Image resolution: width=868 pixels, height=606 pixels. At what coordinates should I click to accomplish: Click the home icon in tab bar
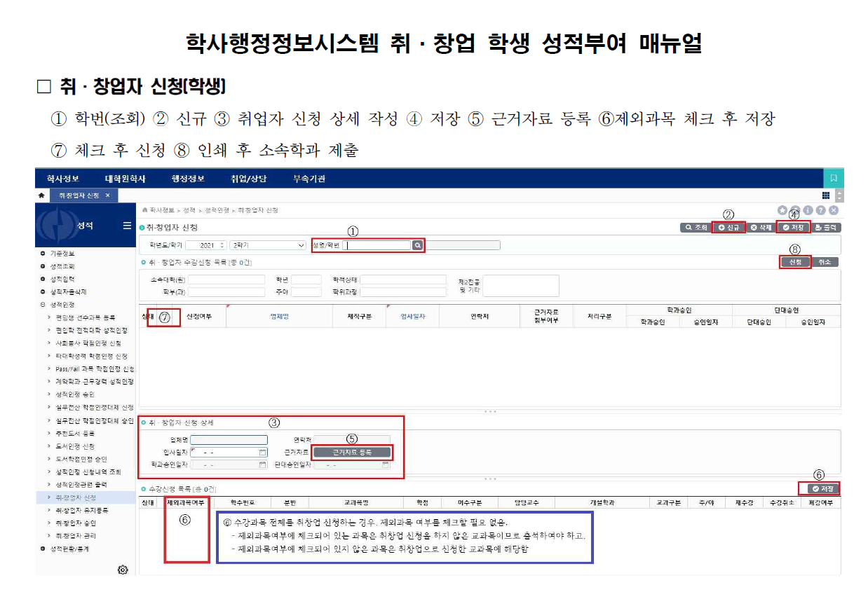click(x=42, y=195)
